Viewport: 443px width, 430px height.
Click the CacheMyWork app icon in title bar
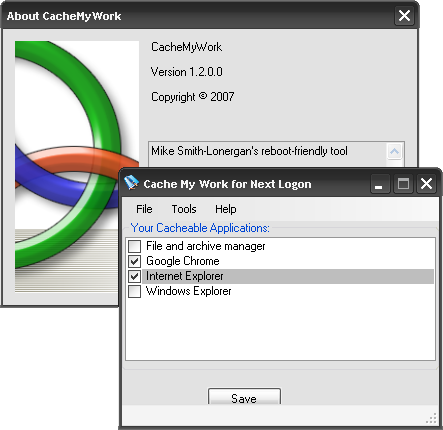pos(131,183)
